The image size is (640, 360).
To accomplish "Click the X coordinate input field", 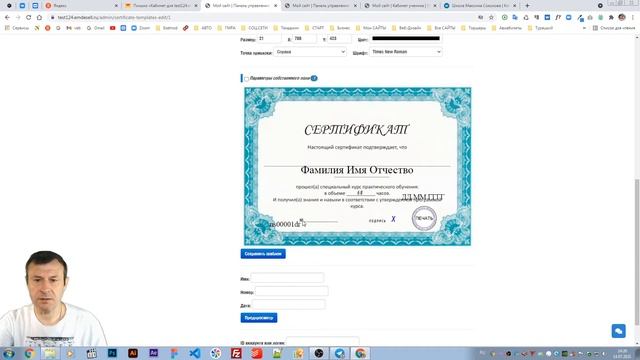I will pos(304,39).
